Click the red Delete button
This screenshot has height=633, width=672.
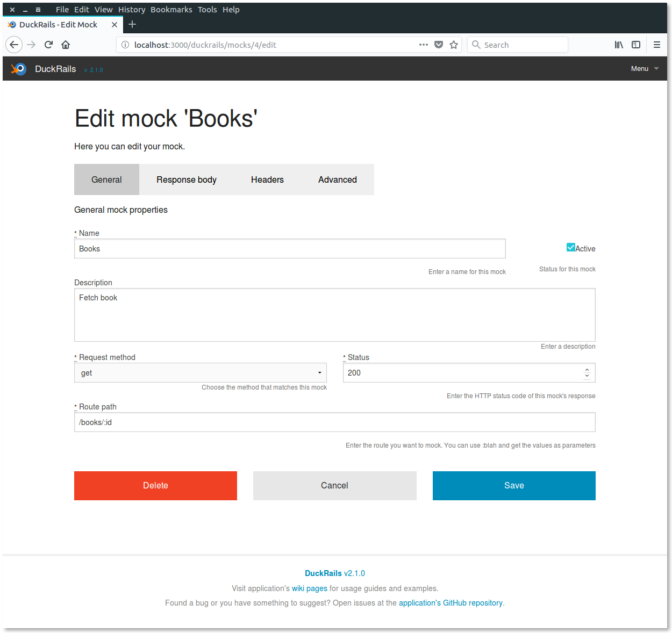[x=155, y=486]
